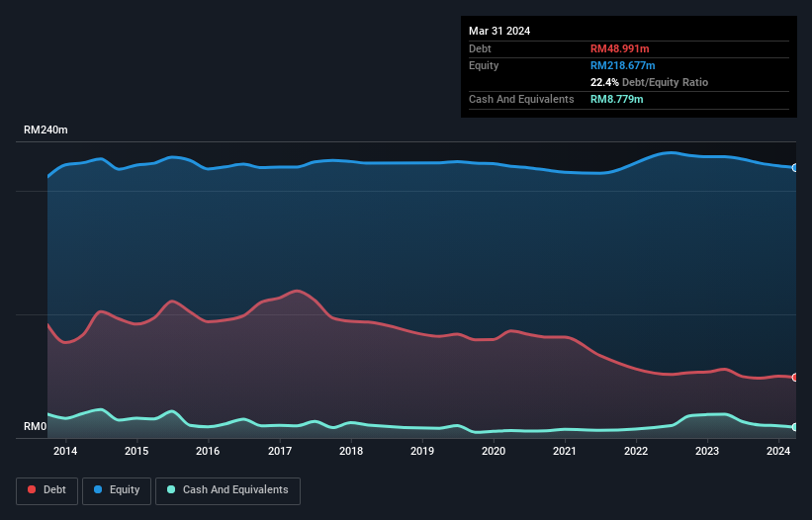Click the 2023 x-axis label

coord(707,451)
